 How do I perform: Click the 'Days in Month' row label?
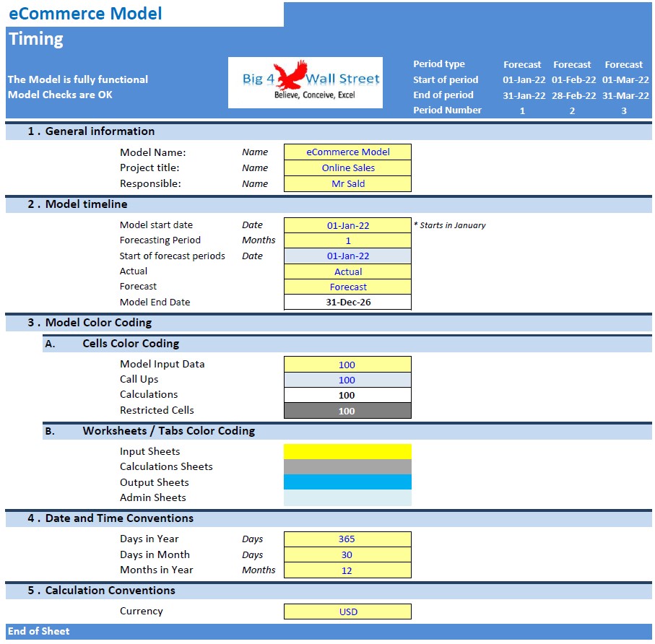(x=155, y=554)
